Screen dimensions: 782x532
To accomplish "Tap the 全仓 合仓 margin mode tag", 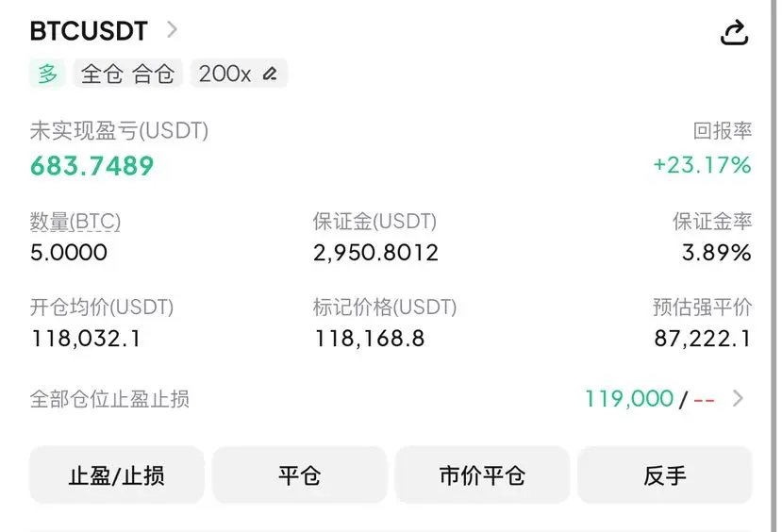I will (x=127, y=74).
